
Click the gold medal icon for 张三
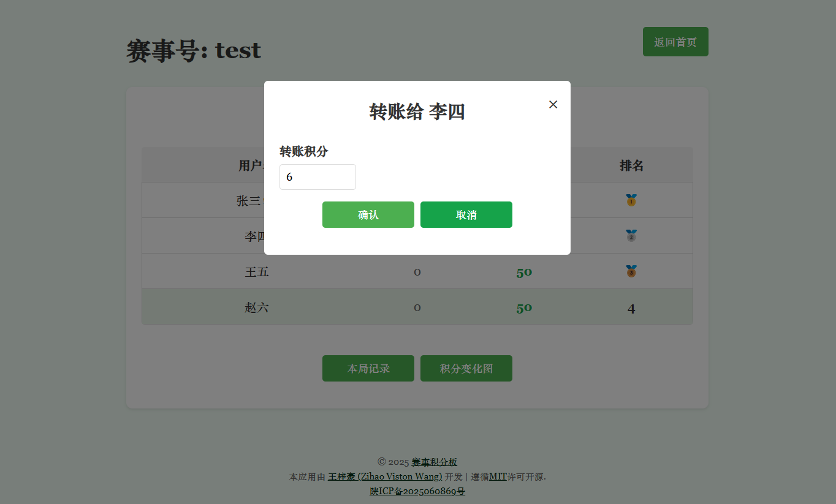click(x=631, y=200)
